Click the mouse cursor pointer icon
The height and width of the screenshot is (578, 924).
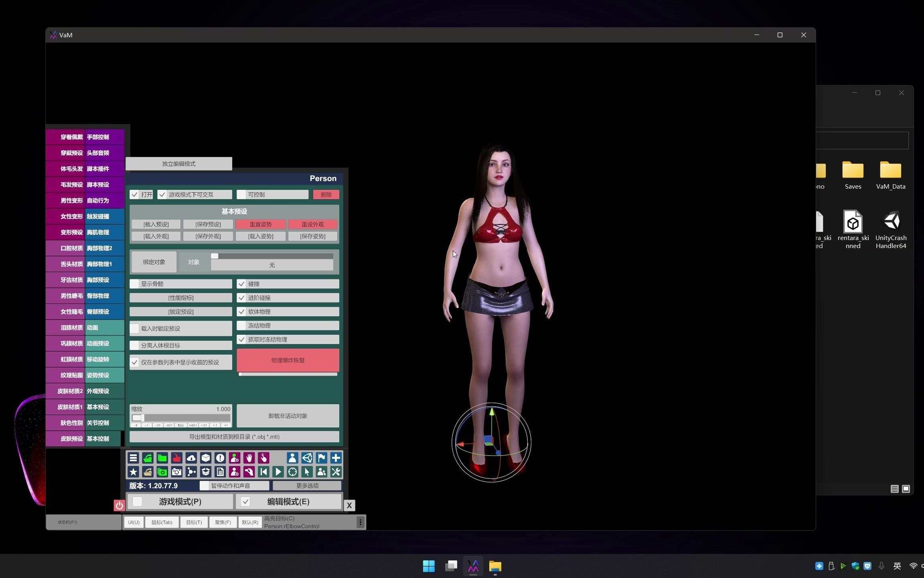pos(307,472)
